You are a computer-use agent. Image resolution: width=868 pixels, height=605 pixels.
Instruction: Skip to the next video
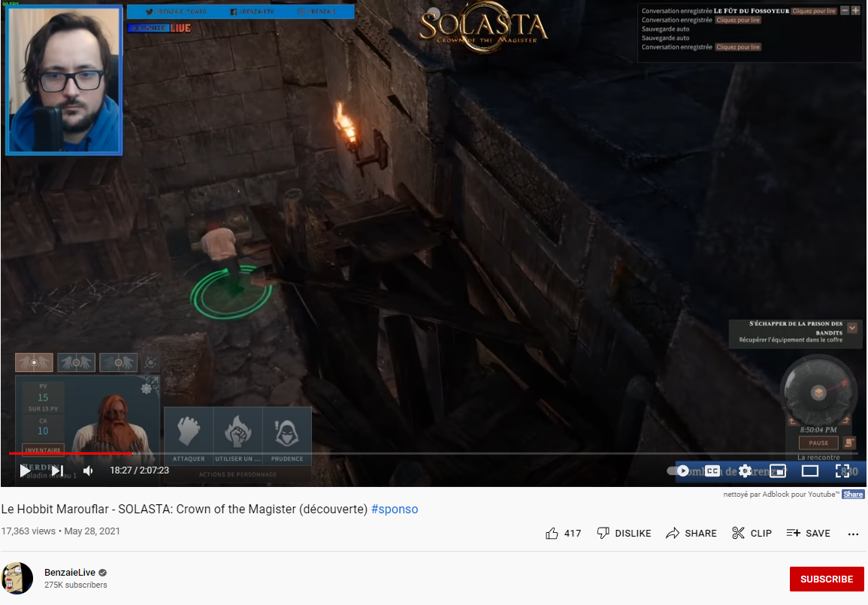click(x=58, y=470)
